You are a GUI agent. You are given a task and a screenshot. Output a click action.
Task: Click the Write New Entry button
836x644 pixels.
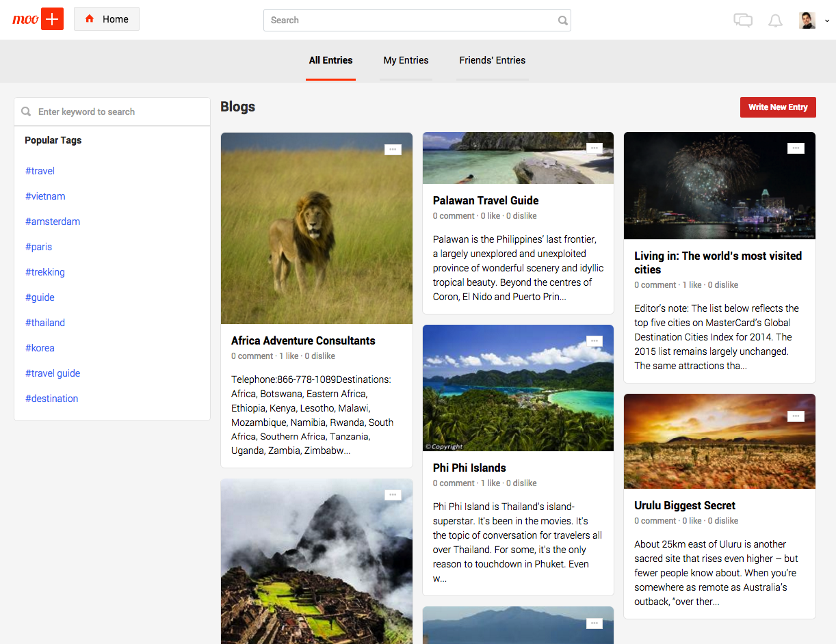[778, 107]
